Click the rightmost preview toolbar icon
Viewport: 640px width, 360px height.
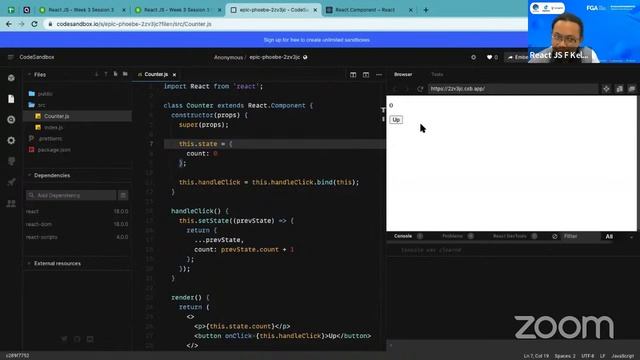(x=632, y=89)
